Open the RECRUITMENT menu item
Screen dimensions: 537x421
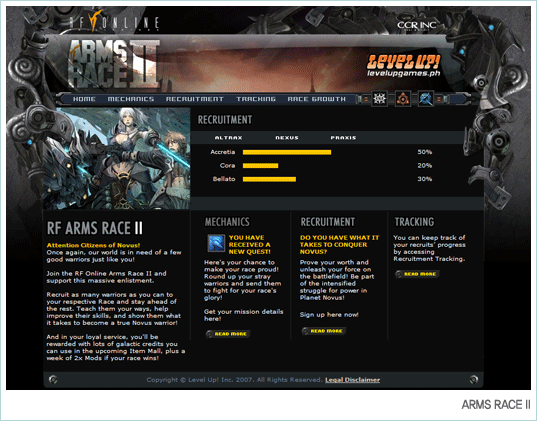click(195, 99)
